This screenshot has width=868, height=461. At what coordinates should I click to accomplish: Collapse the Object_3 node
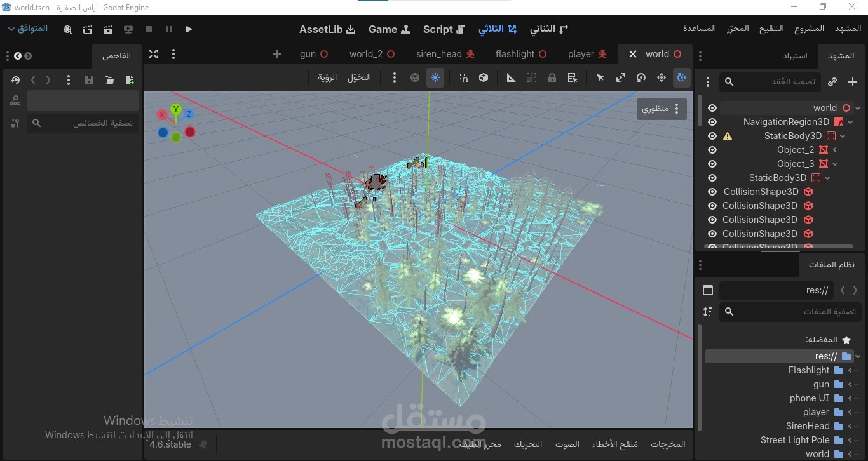835,164
